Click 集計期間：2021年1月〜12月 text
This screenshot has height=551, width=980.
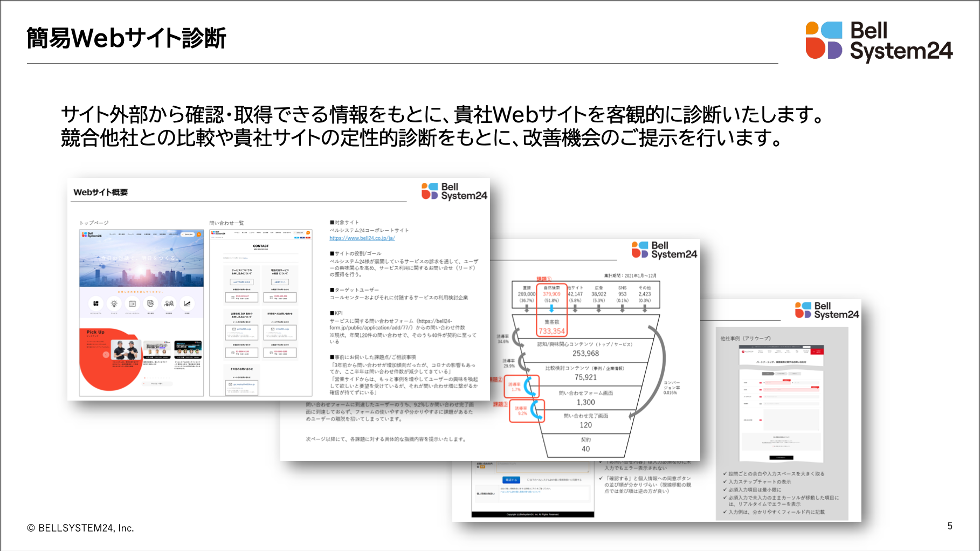pyautogui.click(x=630, y=275)
